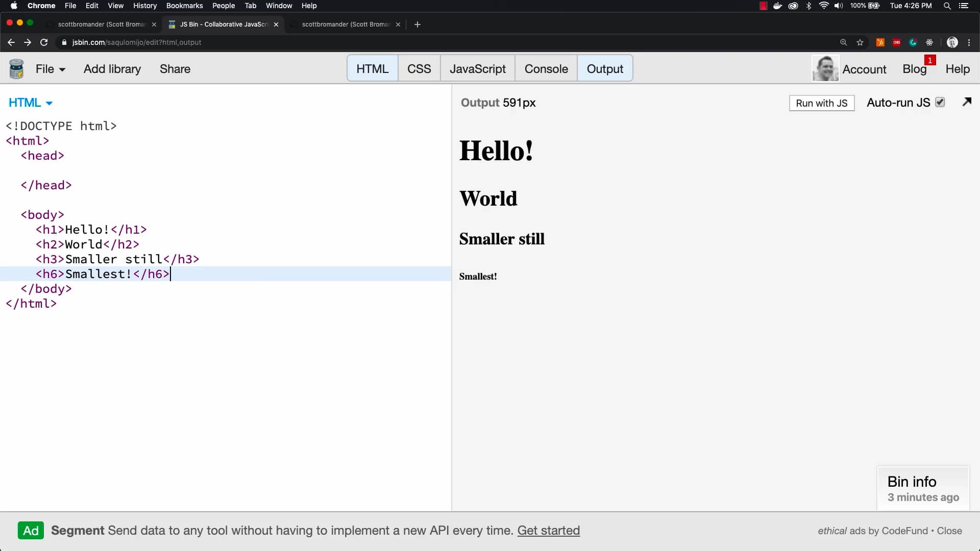Toggle the Wi-Fi menu bar icon

(823, 6)
